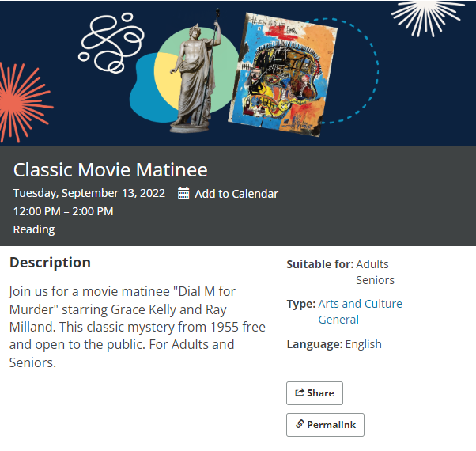The height and width of the screenshot is (451, 476).
Task: Click the Description heading
Action: [x=50, y=263]
